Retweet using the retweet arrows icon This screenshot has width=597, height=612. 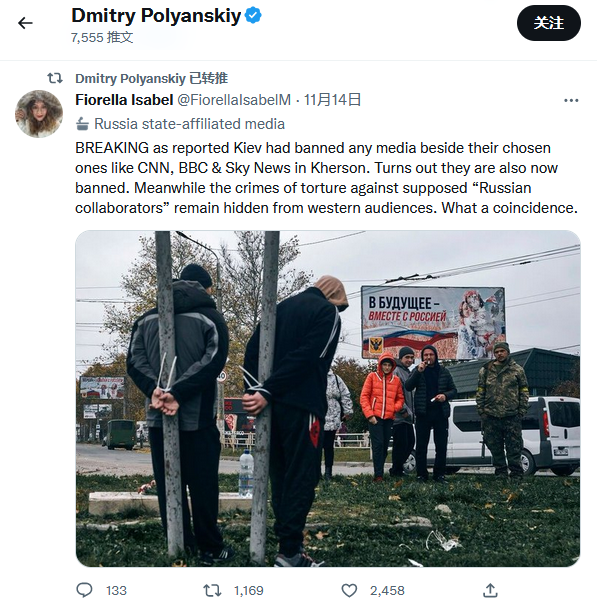212,591
